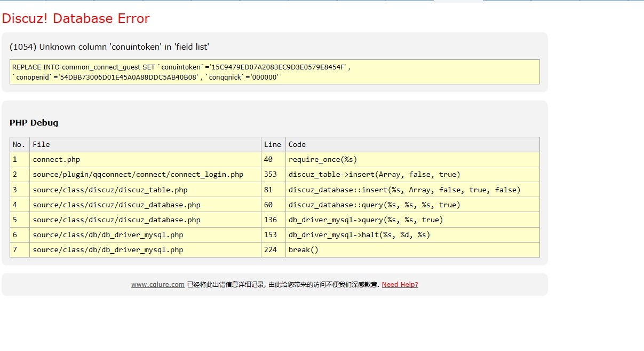
Task: Open the www.cqlure.com link
Action: coord(157,285)
